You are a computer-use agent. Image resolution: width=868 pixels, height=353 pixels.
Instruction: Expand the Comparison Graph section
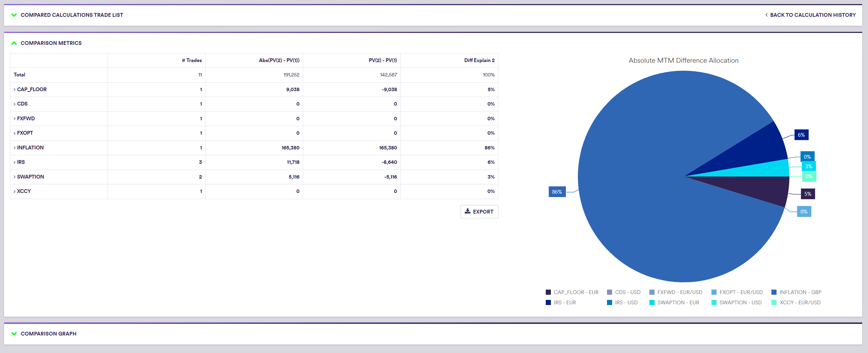(x=14, y=334)
